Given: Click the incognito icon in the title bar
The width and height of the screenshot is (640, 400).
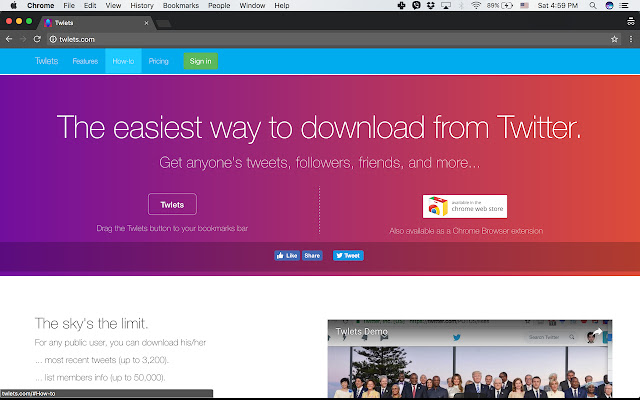Looking at the screenshot, I should pyautogui.click(x=631, y=22).
